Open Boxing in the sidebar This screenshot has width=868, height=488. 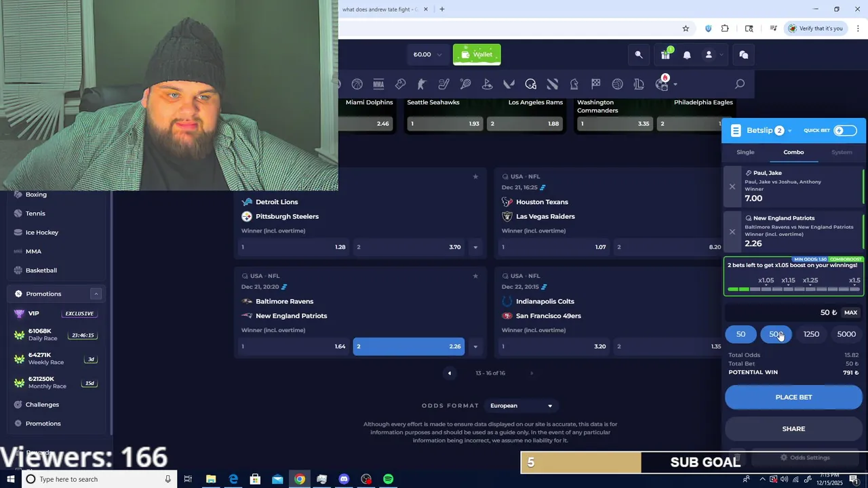click(36, 195)
